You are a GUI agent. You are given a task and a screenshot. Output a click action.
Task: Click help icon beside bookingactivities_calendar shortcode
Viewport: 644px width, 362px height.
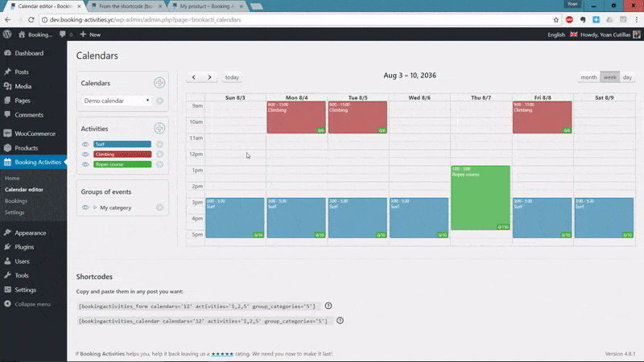point(340,320)
